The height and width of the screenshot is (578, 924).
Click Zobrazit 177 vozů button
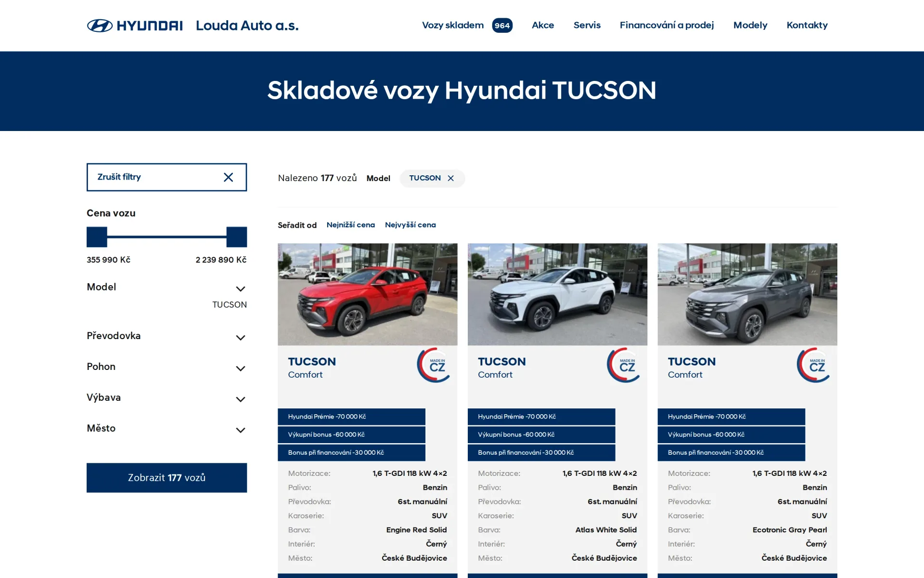[167, 478]
